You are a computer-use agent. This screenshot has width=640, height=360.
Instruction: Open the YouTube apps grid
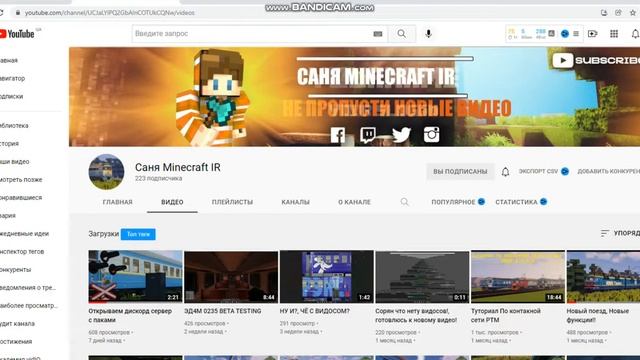point(614,34)
